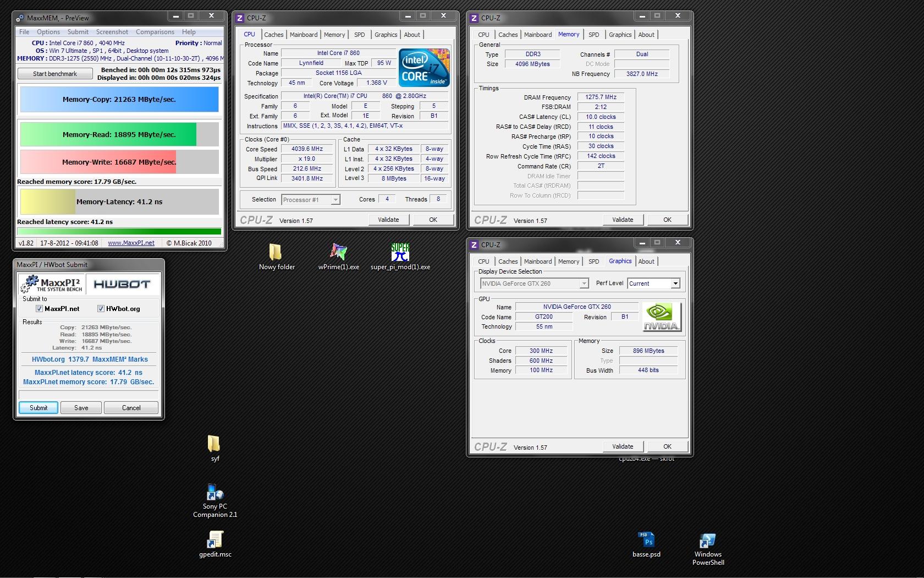The height and width of the screenshot is (578, 924).
Task: Click Submit in the HWbot Submit dialog
Action: [38, 408]
